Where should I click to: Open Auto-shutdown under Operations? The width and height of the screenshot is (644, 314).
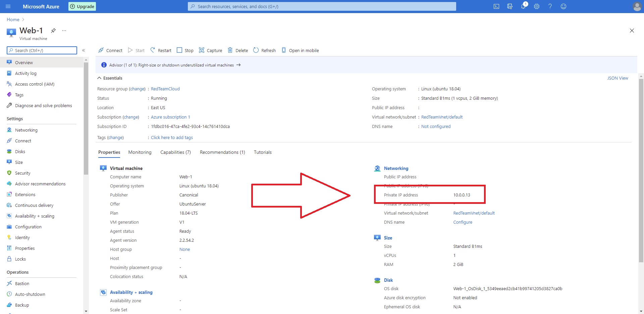point(30,294)
